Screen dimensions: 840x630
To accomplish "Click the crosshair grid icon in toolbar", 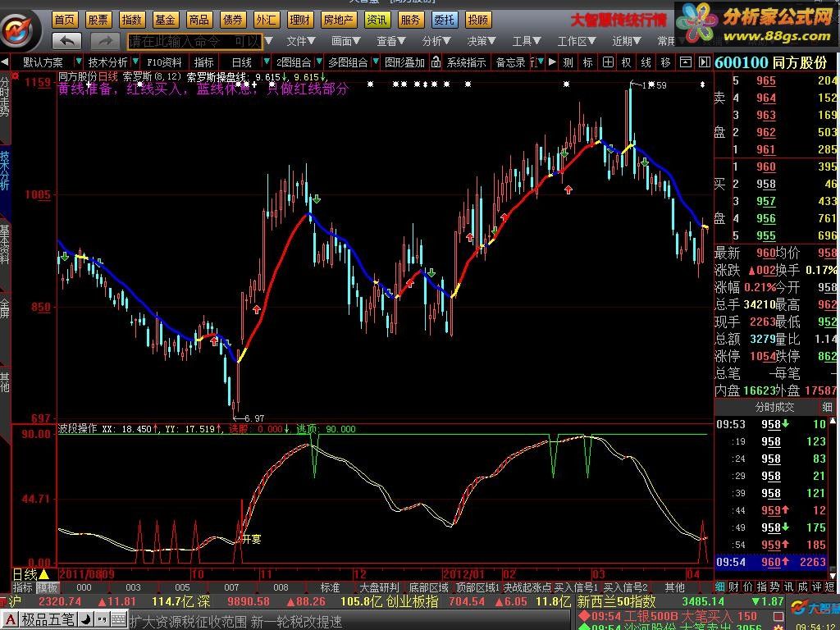I will coord(608,62).
